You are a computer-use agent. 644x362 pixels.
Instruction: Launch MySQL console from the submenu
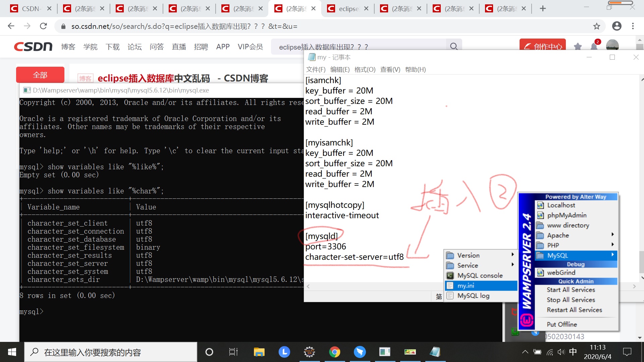click(481, 276)
